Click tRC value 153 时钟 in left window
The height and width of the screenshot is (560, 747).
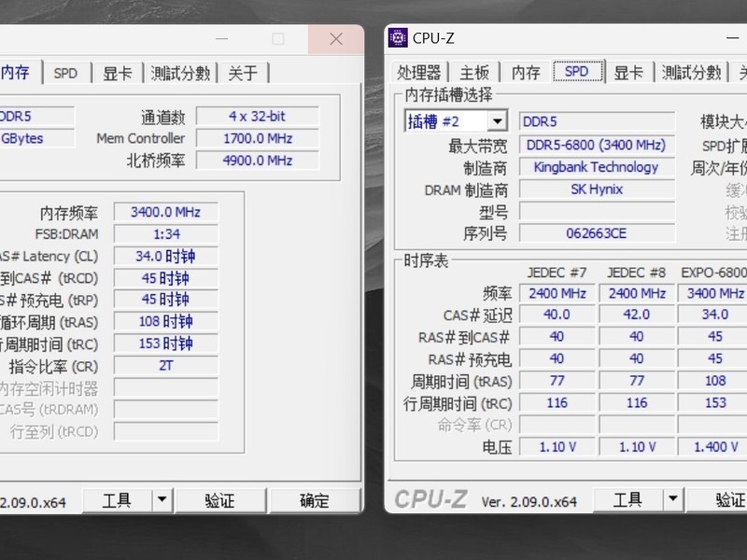[x=166, y=343]
